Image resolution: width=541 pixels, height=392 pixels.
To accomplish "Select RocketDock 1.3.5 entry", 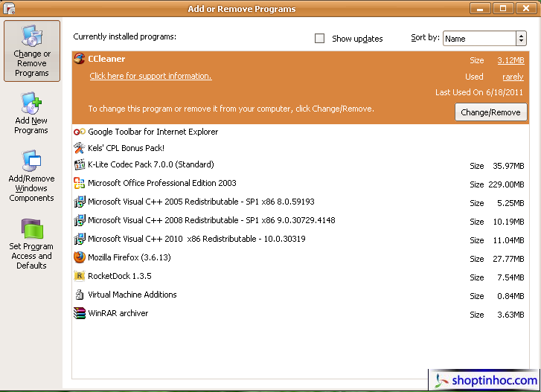I will coord(300,276).
